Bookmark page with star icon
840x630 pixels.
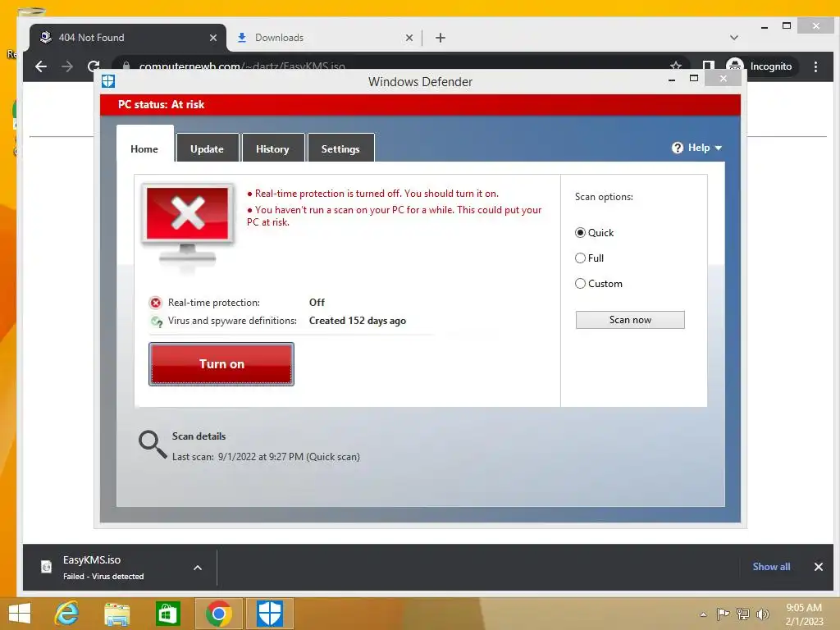coord(676,66)
